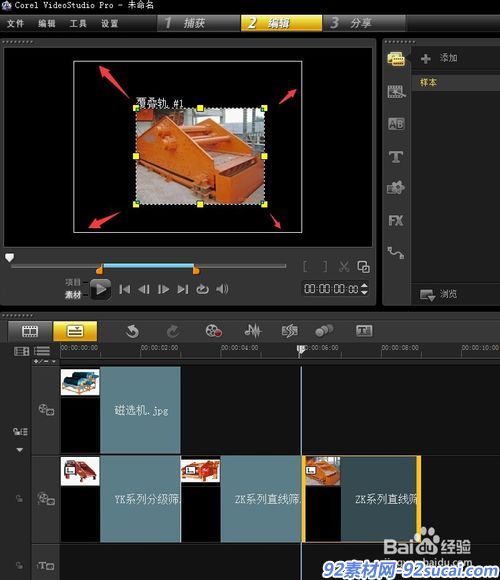
Task: Switch to Storyboard view
Action: [x=30, y=331]
